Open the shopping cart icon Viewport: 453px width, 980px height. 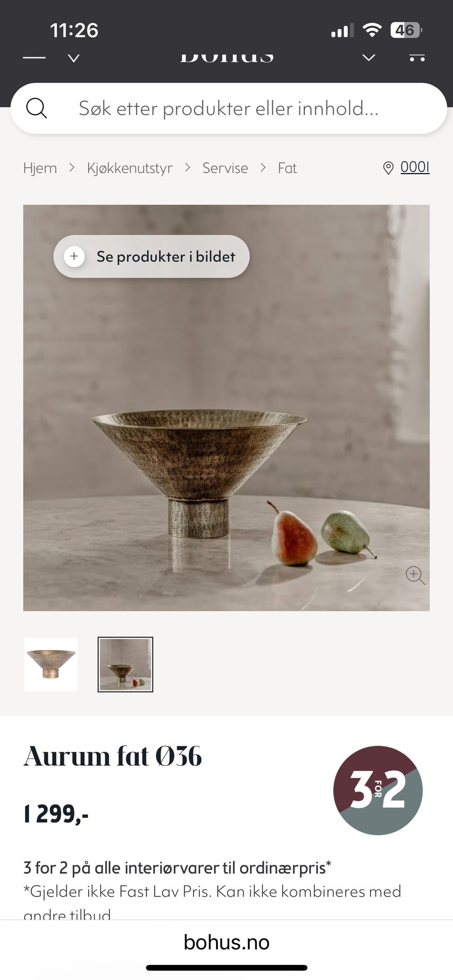[417, 57]
